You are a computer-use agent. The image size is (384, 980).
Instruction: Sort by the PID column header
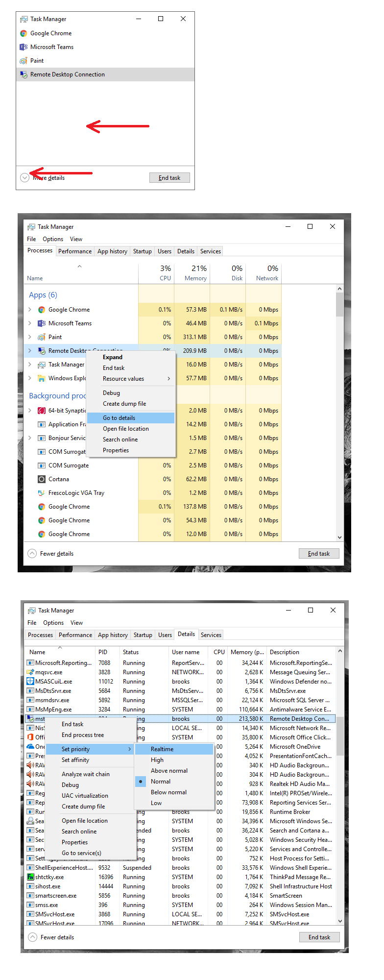(108, 652)
